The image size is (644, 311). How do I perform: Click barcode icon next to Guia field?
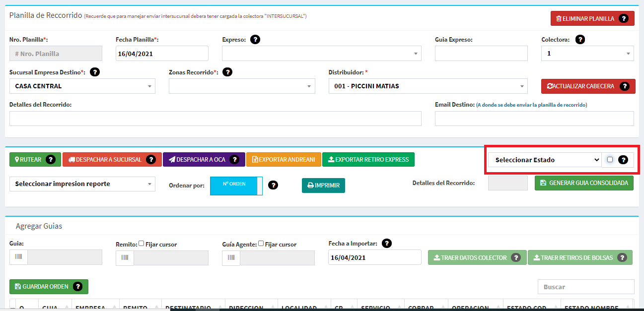click(18, 257)
